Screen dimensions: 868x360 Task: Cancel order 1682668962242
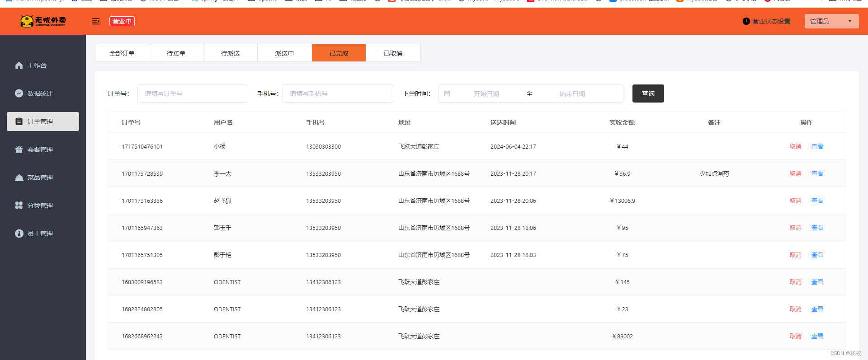coord(796,336)
